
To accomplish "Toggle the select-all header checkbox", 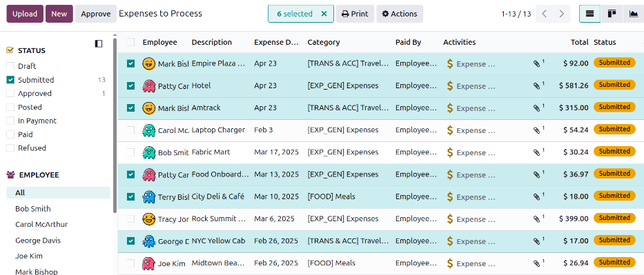I will pos(130,42).
